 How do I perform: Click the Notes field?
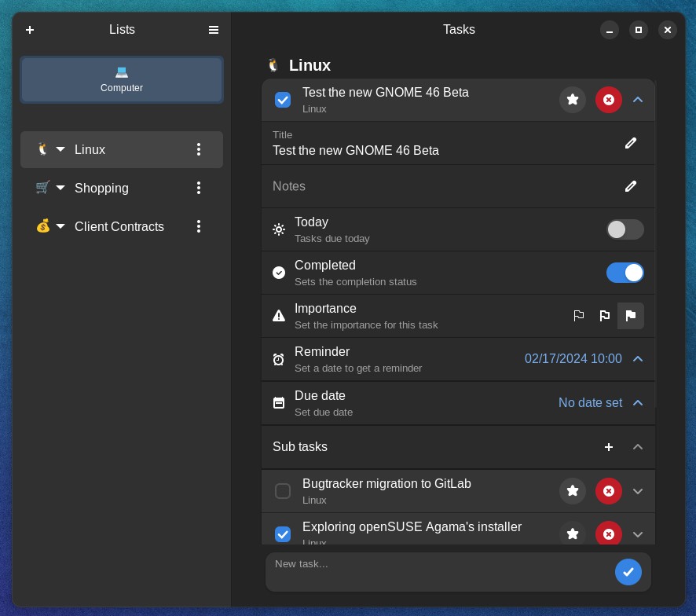pyautogui.click(x=458, y=186)
